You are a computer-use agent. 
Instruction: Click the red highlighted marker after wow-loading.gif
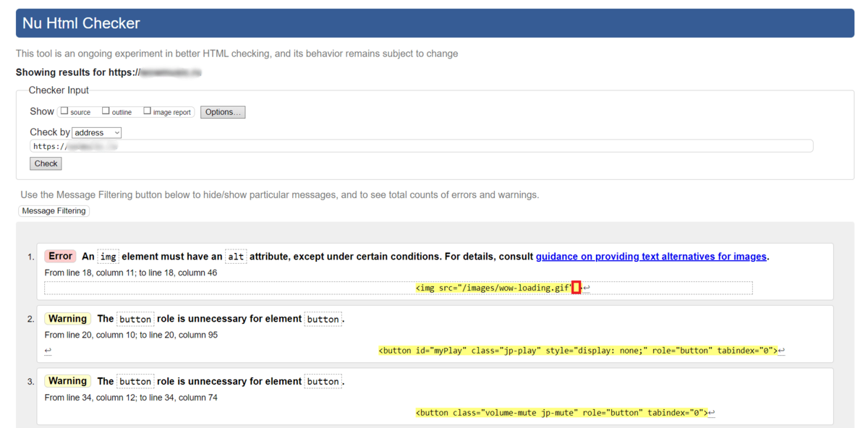(x=576, y=288)
